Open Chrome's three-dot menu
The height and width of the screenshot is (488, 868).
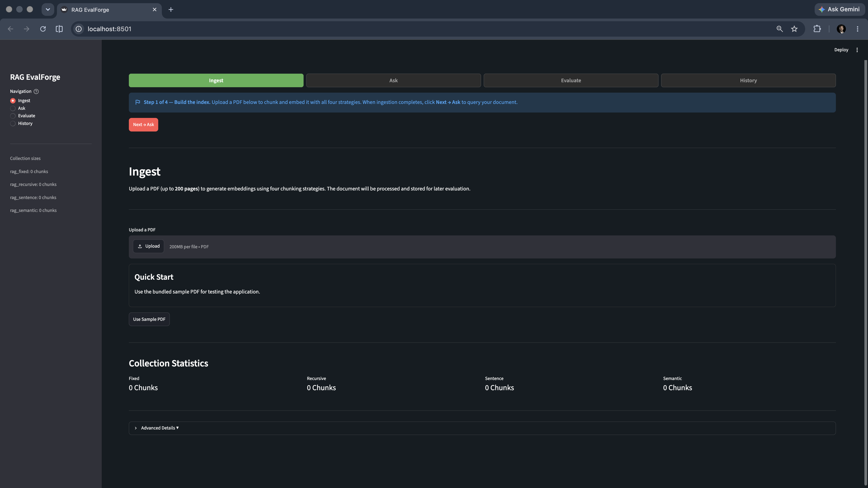858,29
